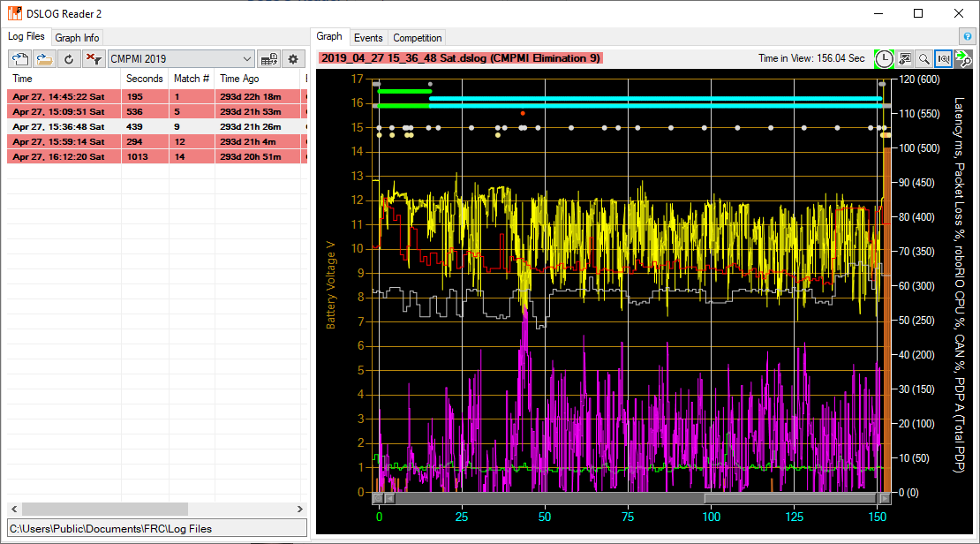The image size is (980, 544).
Task: Click the blue help question mark
Action: coord(968,37)
